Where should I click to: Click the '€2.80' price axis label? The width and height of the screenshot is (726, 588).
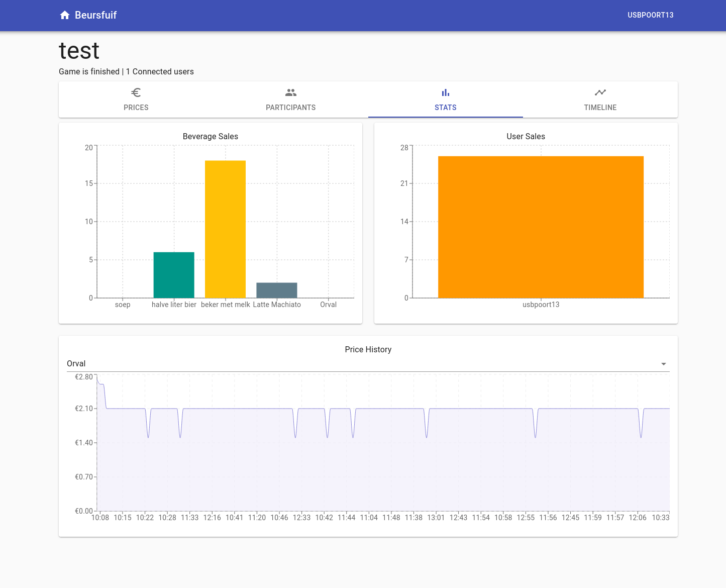point(84,377)
